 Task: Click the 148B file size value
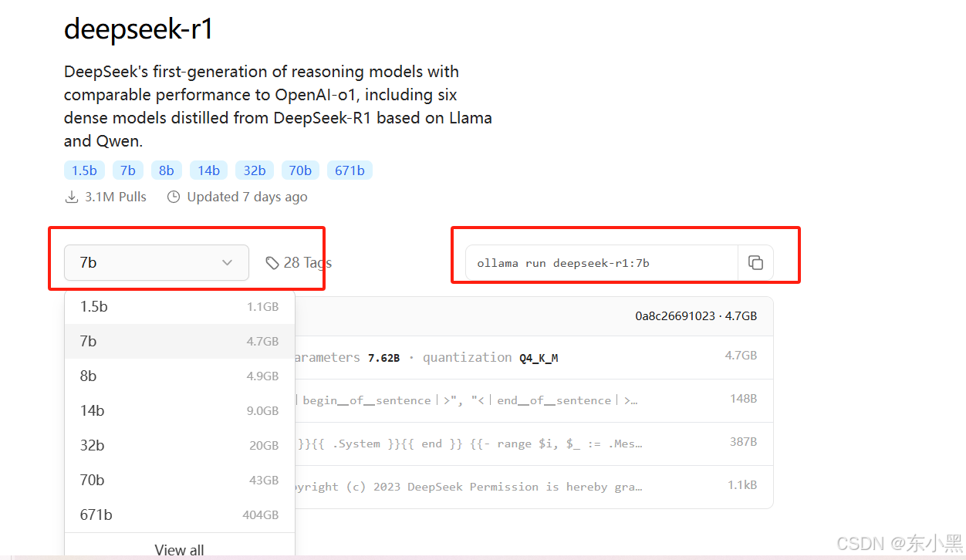[x=743, y=399]
